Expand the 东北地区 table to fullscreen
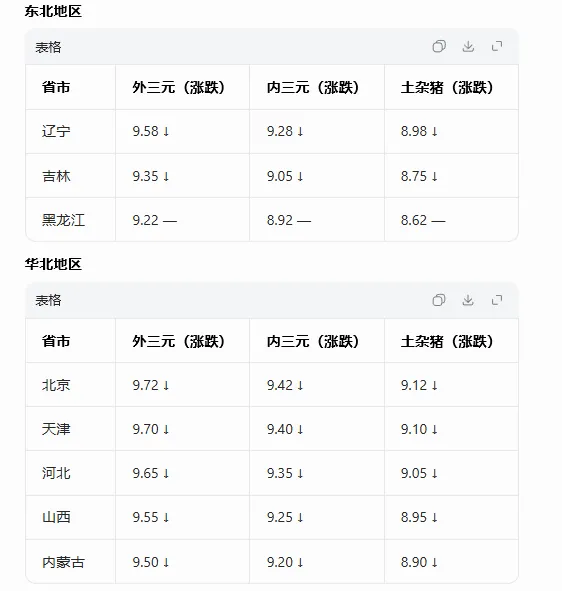 pos(497,46)
